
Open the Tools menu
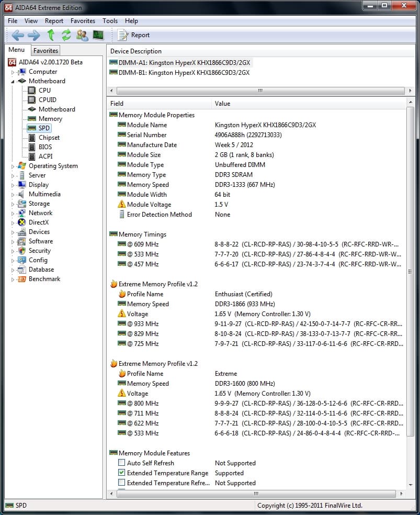tap(110, 21)
